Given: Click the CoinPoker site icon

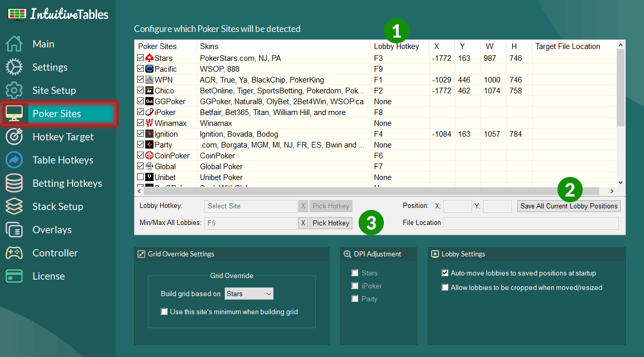Looking at the screenshot, I should point(149,156).
